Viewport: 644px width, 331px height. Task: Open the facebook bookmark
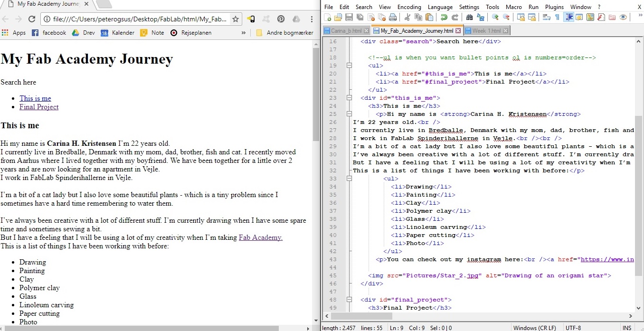[49, 33]
